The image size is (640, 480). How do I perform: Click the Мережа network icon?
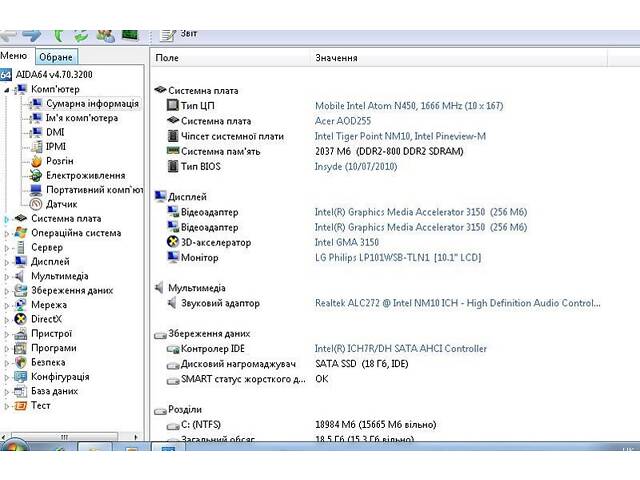tap(20, 305)
